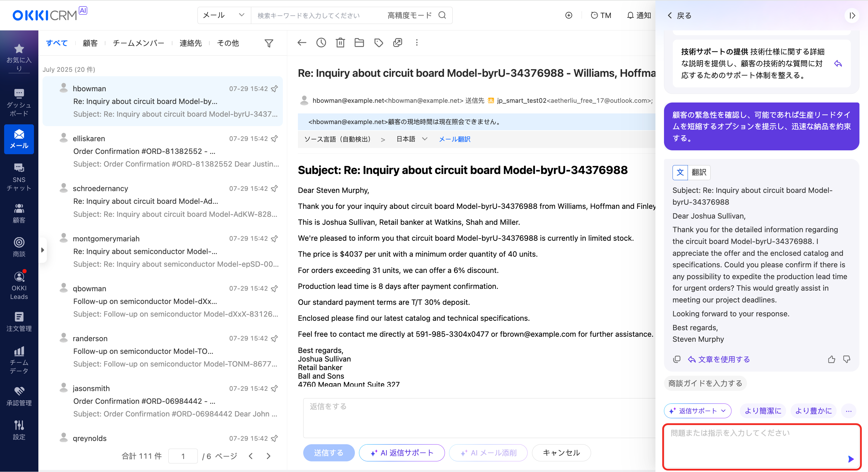Screen dimensions: 868x472
Task: Pin the qbowman email
Action: click(275, 288)
